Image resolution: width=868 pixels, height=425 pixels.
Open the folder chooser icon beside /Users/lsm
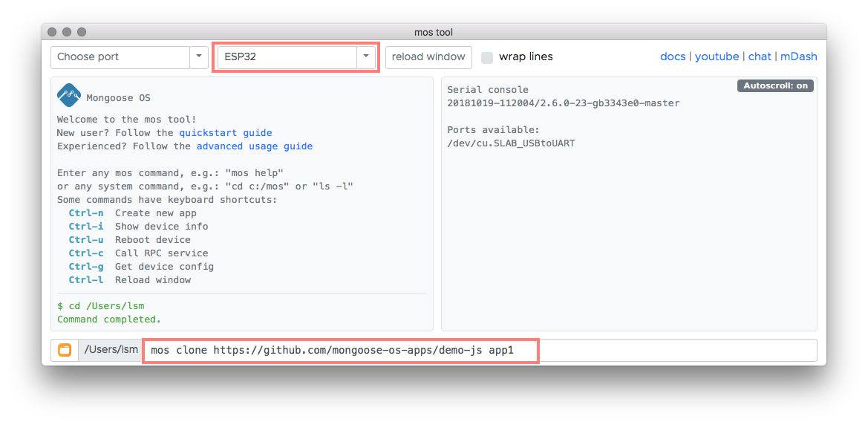click(x=65, y=350)
